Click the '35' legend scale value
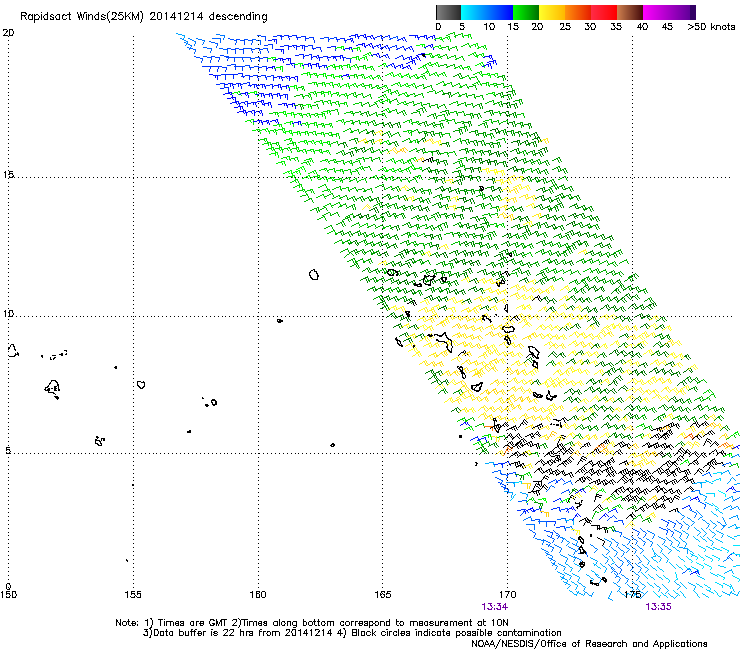This screenshot has width=740, height=650. (616, 27)
